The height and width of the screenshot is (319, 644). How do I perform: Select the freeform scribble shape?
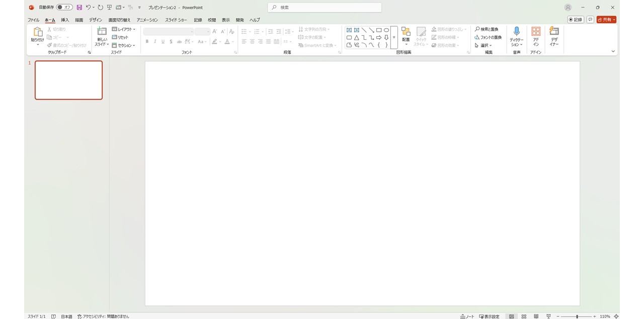click(x=356, y=45)
